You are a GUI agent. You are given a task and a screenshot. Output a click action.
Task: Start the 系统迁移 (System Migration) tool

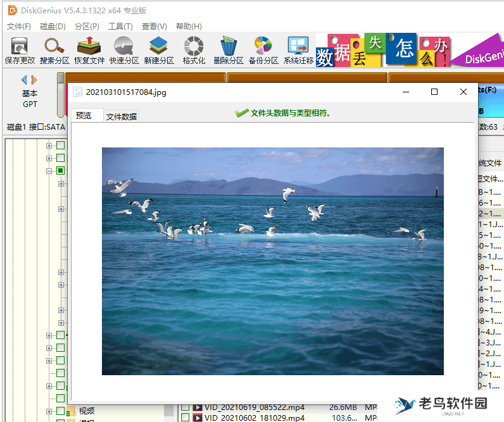pos(298,50)
